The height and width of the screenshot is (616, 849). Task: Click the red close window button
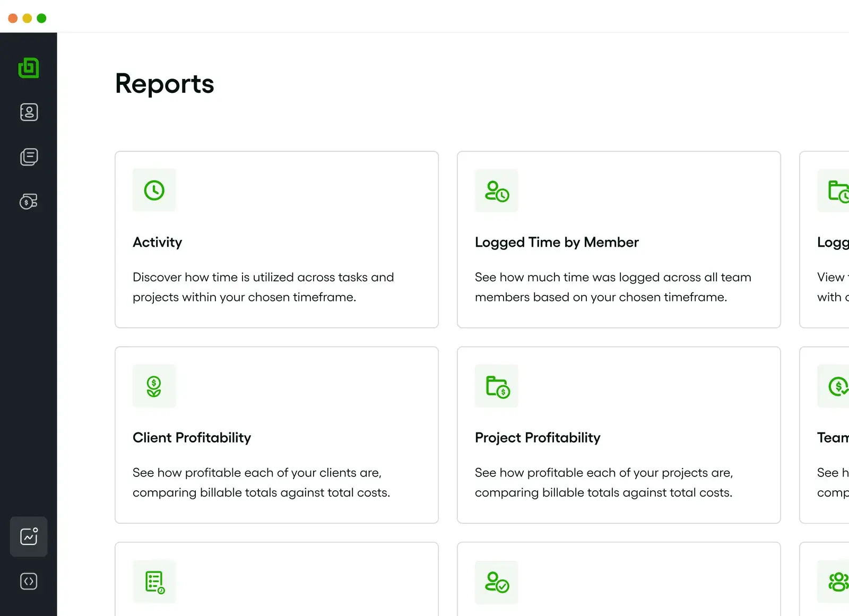13,19
